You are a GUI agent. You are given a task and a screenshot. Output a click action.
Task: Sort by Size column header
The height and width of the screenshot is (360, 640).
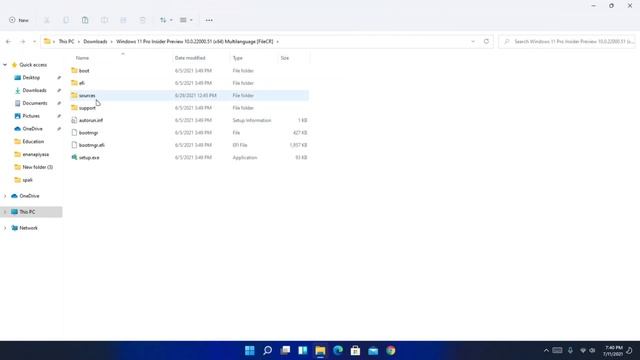coord(284,58)
